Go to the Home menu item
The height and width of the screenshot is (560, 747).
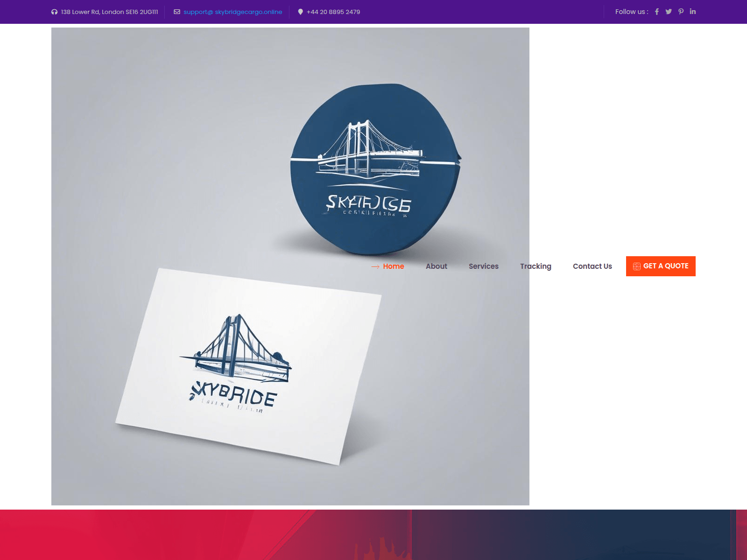tap(394, 266)
